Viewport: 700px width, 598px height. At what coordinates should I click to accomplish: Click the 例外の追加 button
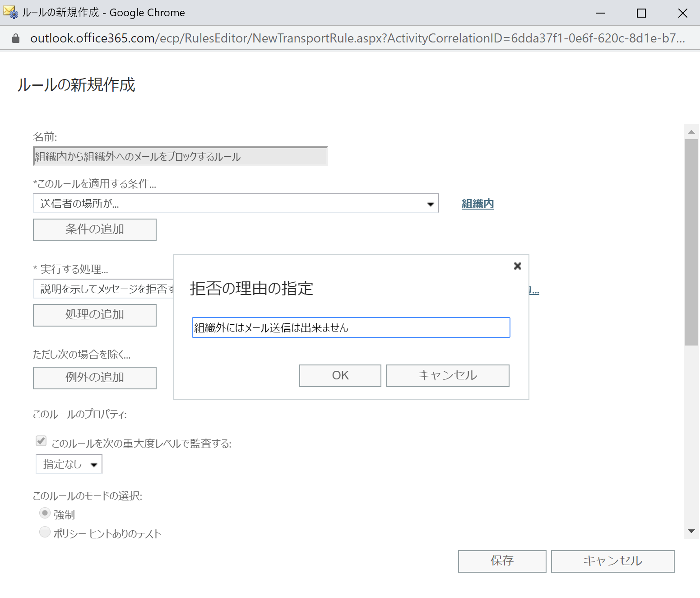coord(95,378)
